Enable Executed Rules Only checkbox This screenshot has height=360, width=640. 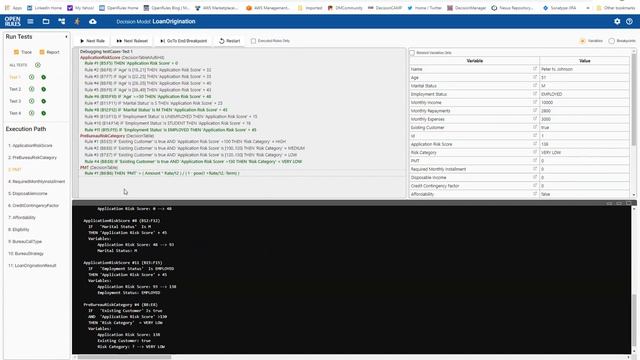pos(253,41)
